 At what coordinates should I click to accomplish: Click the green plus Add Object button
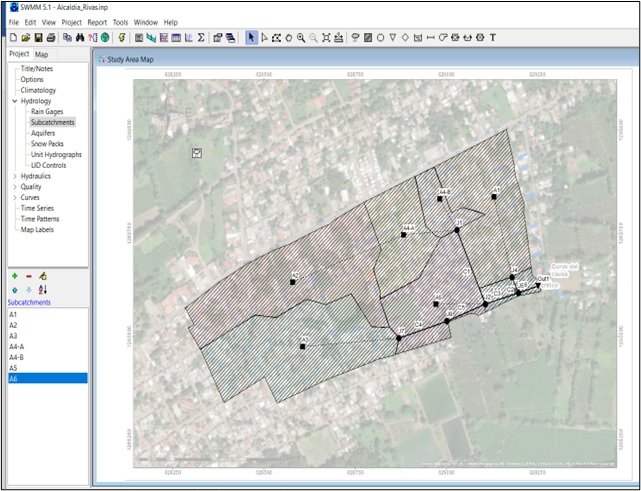(13, 275)
